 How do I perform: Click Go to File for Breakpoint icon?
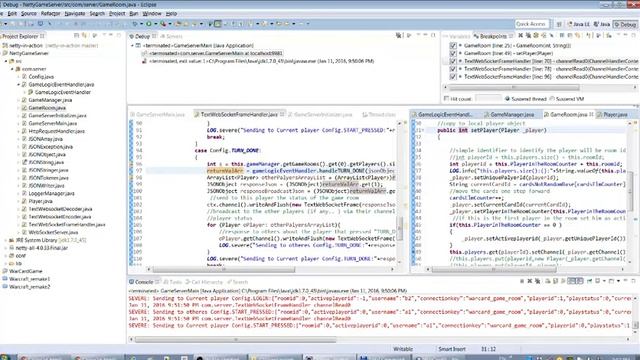click(543, 36)
